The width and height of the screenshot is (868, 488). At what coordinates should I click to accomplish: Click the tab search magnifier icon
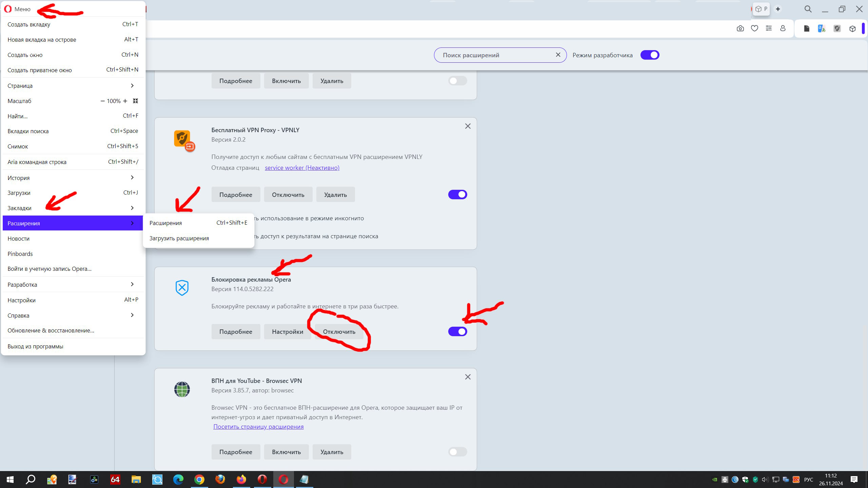808,9
